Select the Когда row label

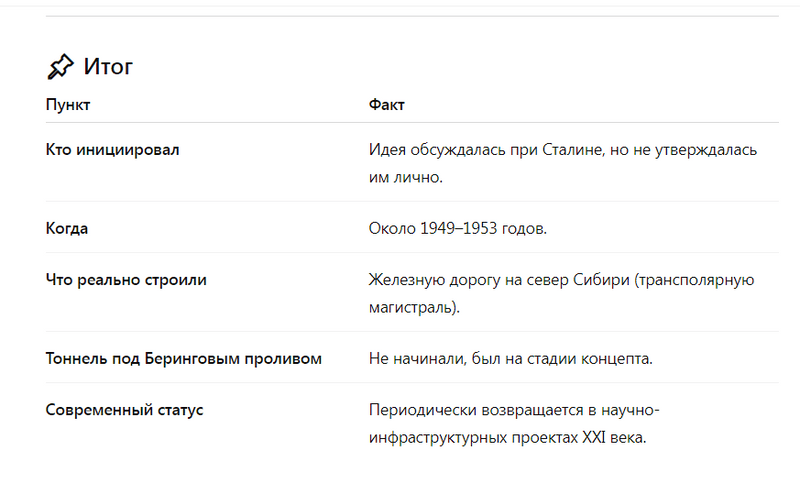click(x=67, y=228)
